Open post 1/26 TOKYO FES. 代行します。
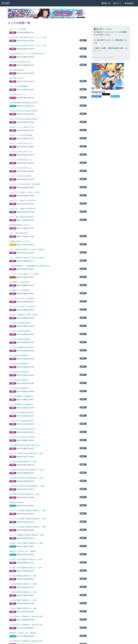The height and width of the screenshot is (644, 138). tap(21, 62)
